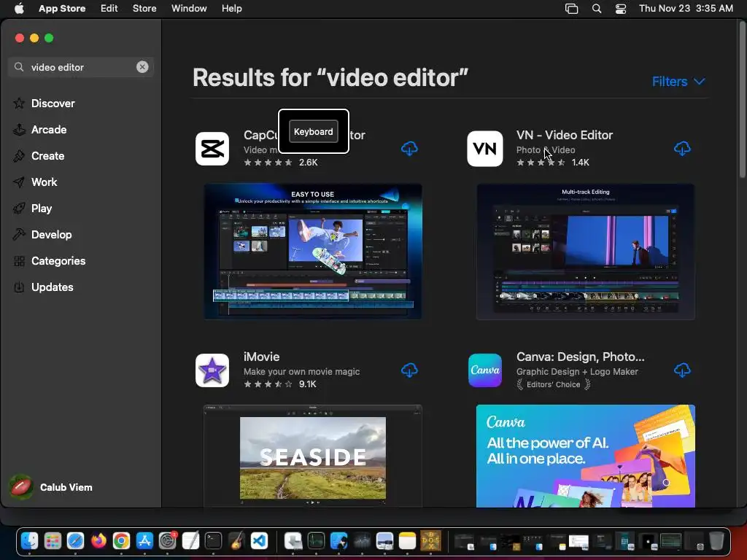The image size is (747, 560).
Task: Open the Edit menu
Action: pyautogui.click(x=109, y=9)
